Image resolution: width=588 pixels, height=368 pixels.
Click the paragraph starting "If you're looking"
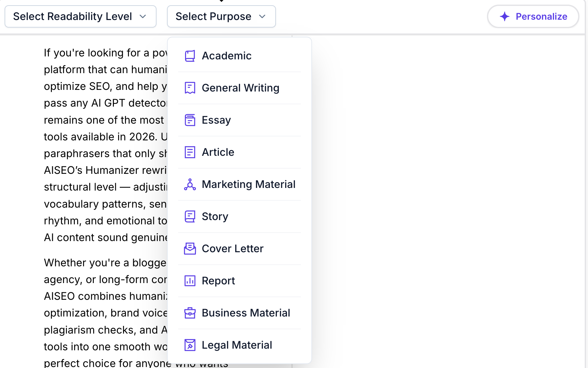tap(106, 145)
